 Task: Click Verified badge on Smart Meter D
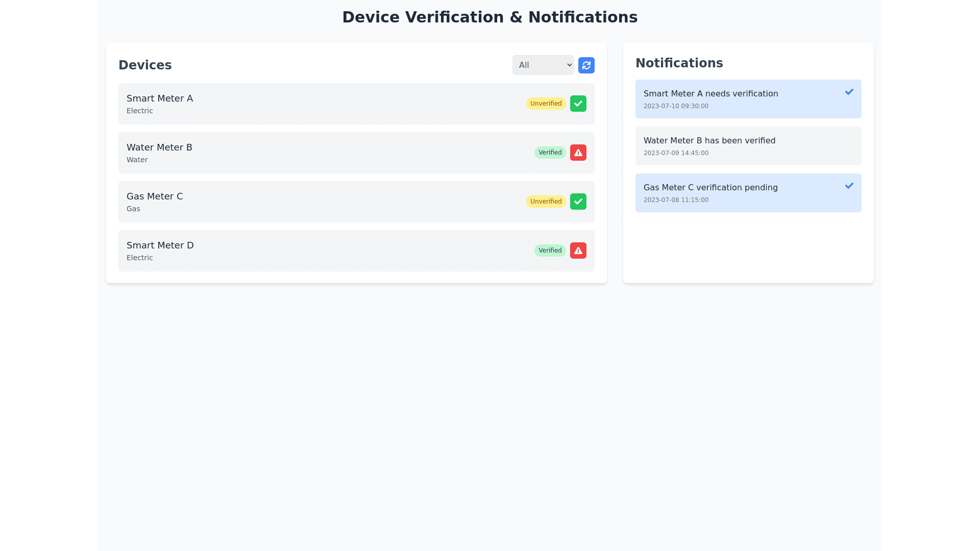pyautogui.click(x=550, y=251)
